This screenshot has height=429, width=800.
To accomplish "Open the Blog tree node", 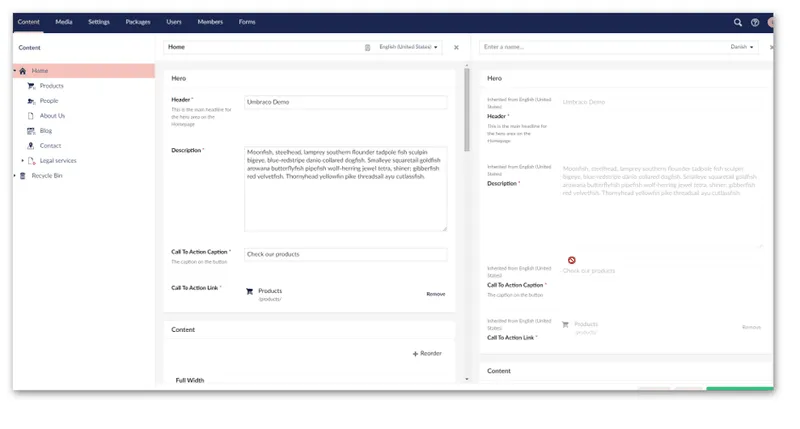I will tap(46, 131).
